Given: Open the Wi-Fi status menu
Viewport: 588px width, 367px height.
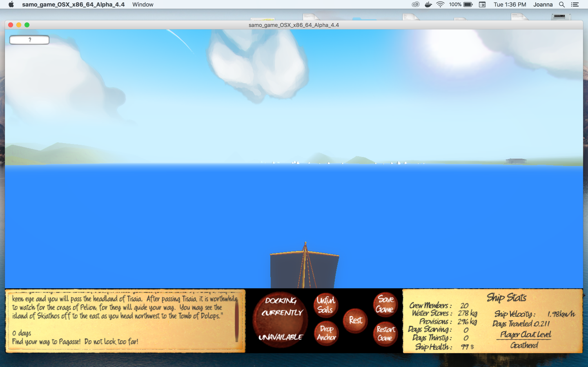Looking at the screenshot, I should point(440,4).
